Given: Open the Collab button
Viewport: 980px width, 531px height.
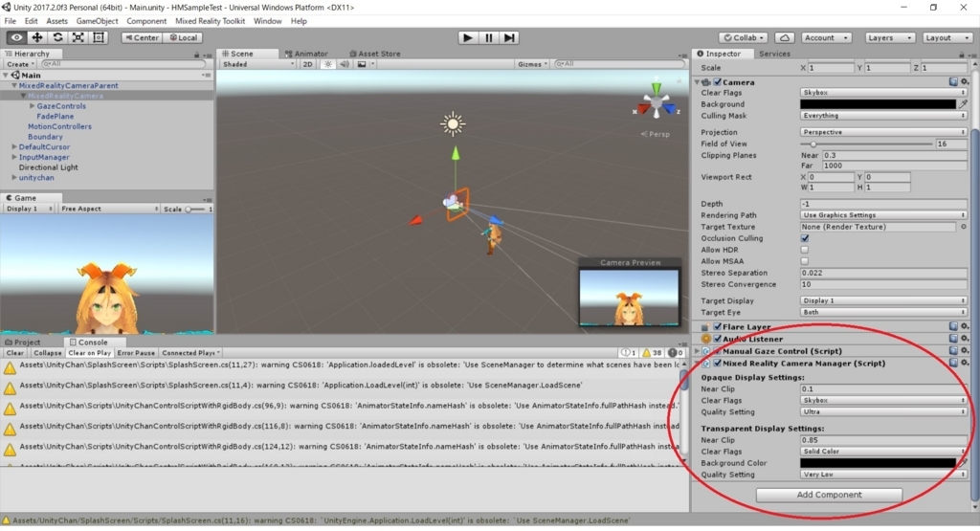Looking at the screenshot, I should pos(743,37).
